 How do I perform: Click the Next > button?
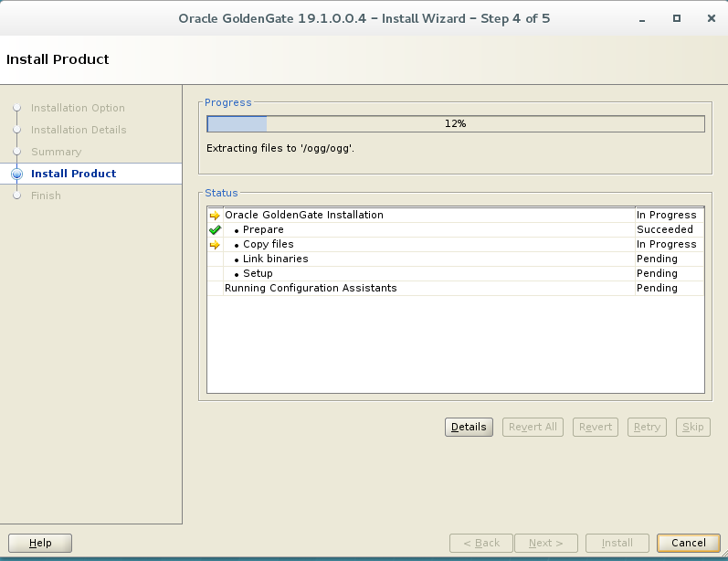pyautogui.click(x=546, y=543)
